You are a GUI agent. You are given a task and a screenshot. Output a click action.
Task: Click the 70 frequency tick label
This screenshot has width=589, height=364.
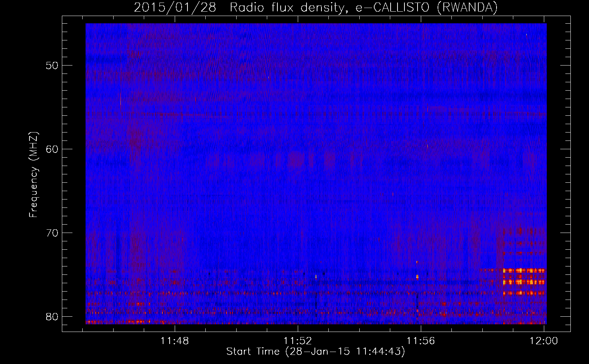(x=52, y=233)
